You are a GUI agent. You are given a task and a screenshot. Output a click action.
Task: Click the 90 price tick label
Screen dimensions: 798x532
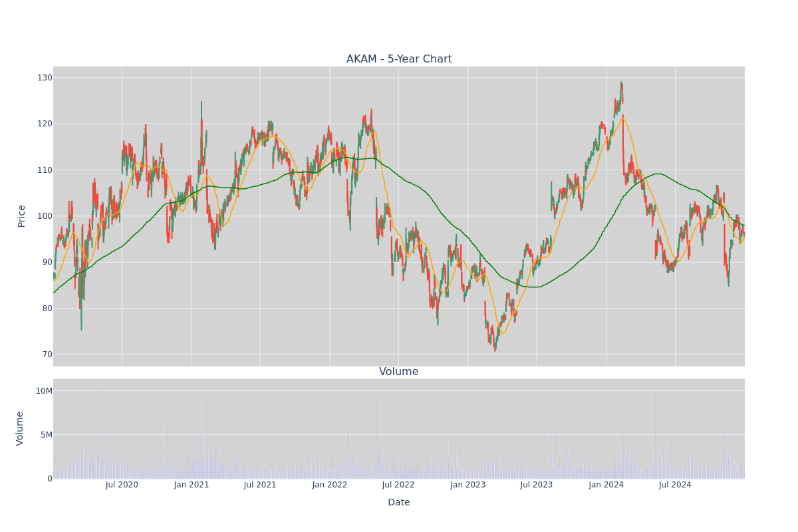click(x=47, y=262)
